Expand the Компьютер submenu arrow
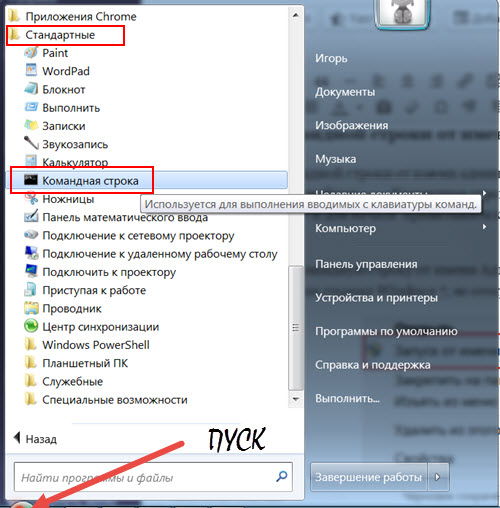Image resolution: width=500 pixels, height=508 pixels. click(x=484, y=227)
